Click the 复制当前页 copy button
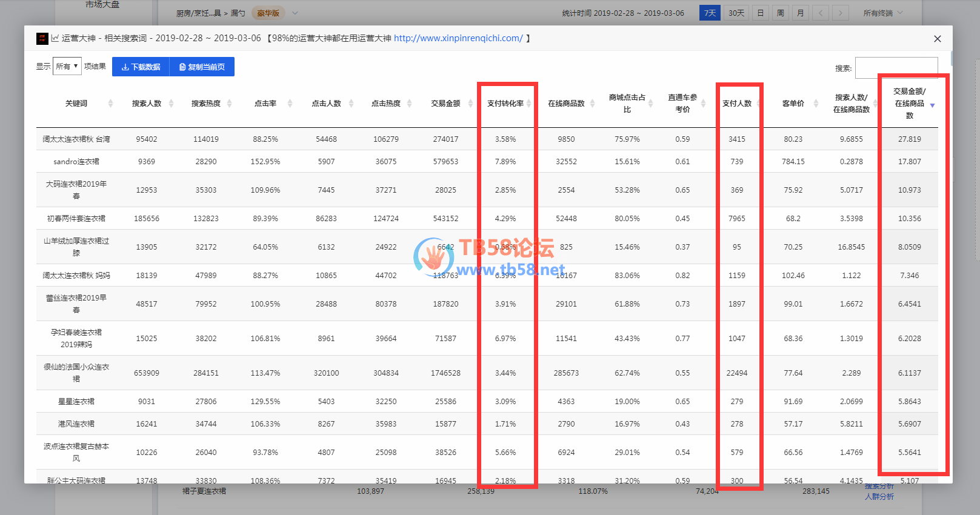Image resolution: width=980 pixels, height=515 pixels. coord(202,67)
